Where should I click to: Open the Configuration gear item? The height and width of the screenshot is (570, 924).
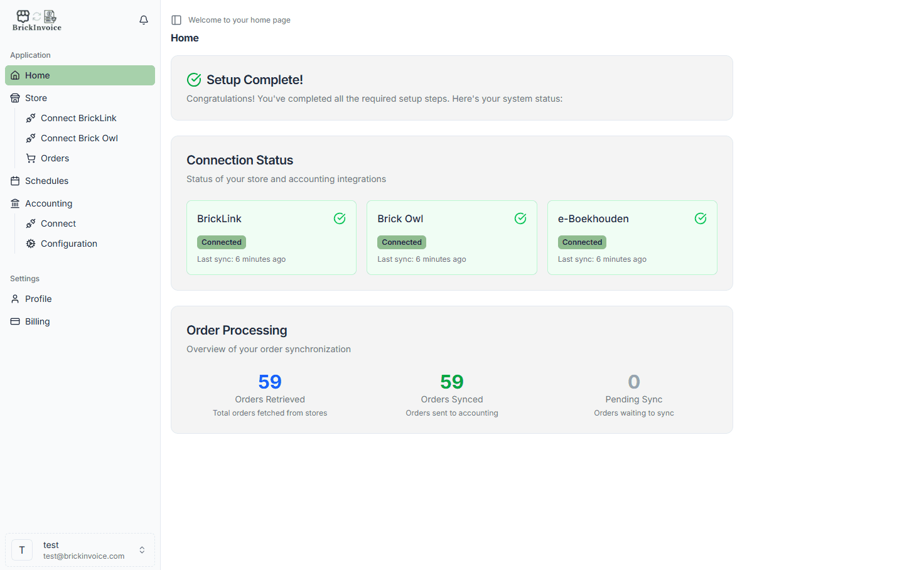coord(68,244)
